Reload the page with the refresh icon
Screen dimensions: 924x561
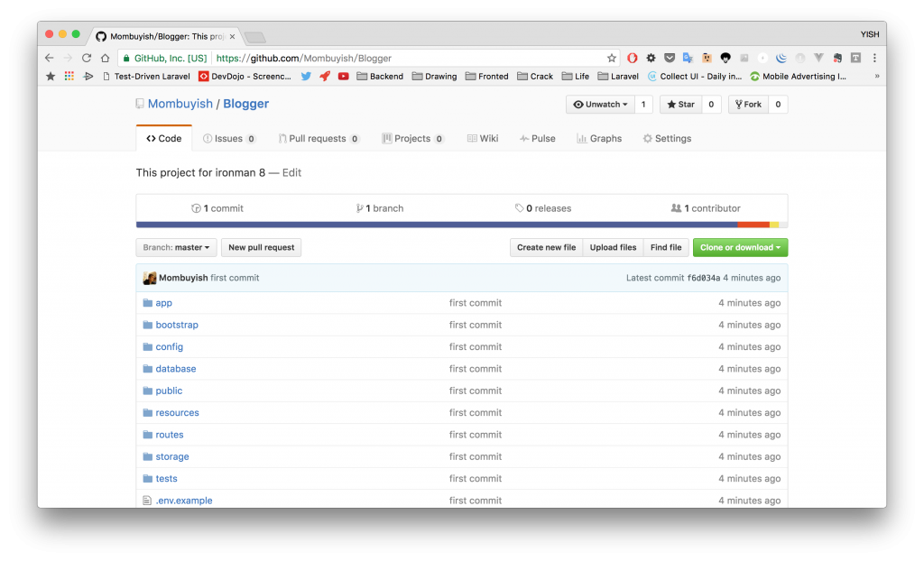87,58
